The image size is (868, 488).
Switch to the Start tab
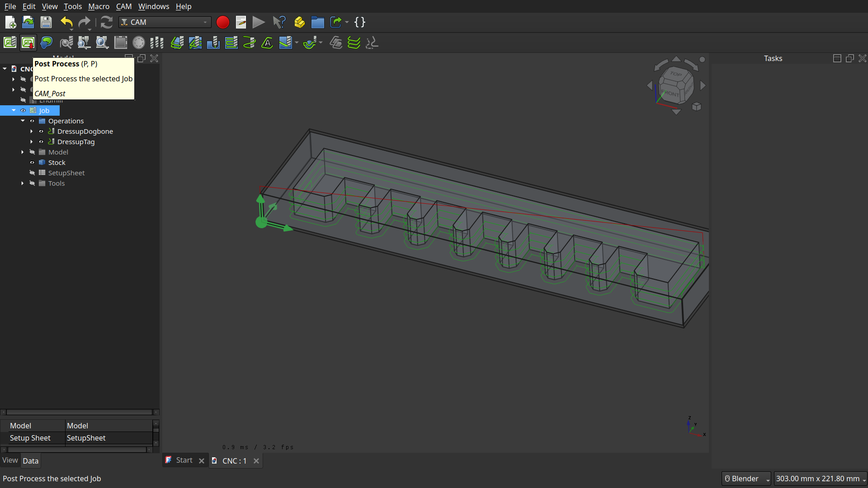click(184, 460)
